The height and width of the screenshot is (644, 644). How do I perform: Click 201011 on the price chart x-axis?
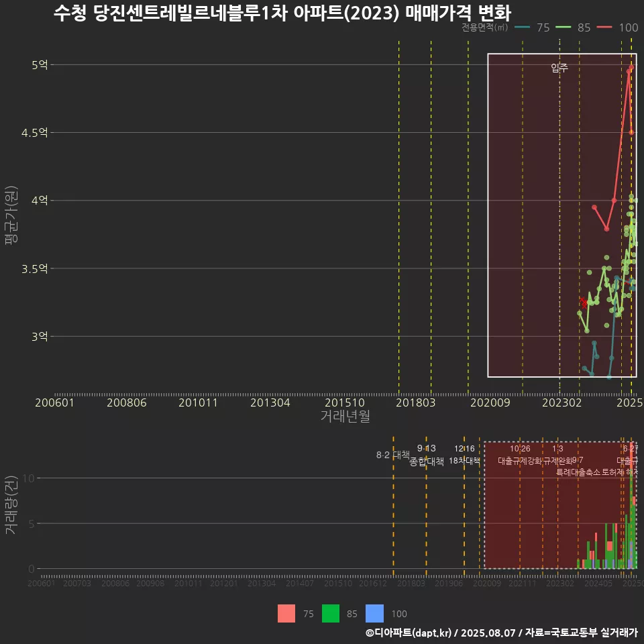click(x=198, y=402)
